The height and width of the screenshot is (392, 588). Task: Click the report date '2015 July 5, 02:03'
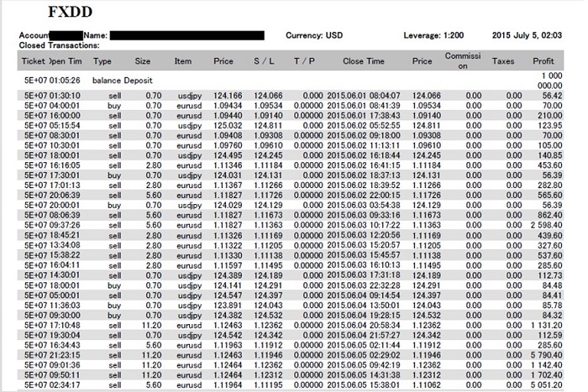tap(527, 35)
